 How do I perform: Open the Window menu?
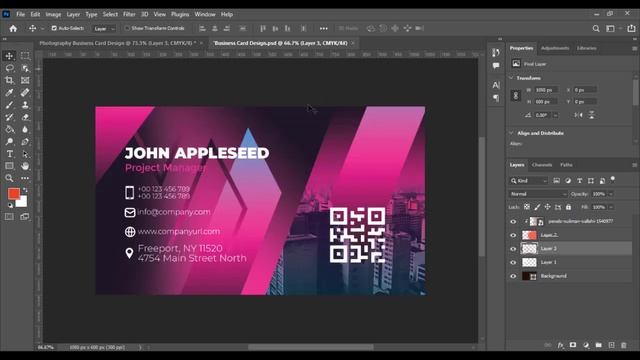click(204, 14)
